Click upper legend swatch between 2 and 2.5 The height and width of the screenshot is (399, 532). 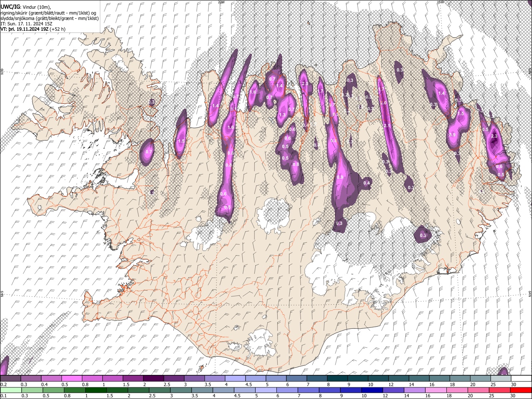coord(153,378)
